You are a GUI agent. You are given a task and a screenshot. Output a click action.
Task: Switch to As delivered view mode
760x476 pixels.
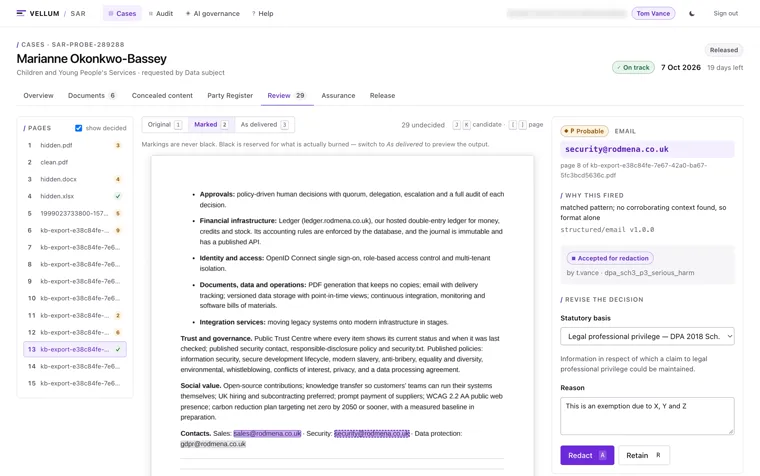[x=265, y=125]
